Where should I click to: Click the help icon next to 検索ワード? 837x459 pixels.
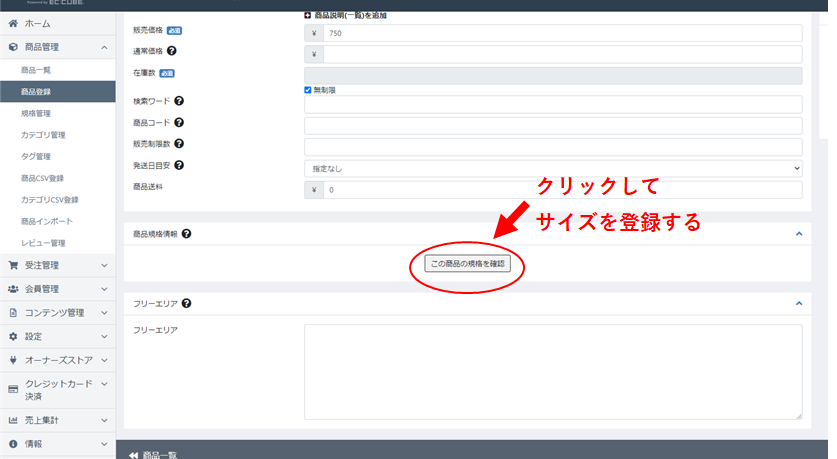tap(179, 101)
